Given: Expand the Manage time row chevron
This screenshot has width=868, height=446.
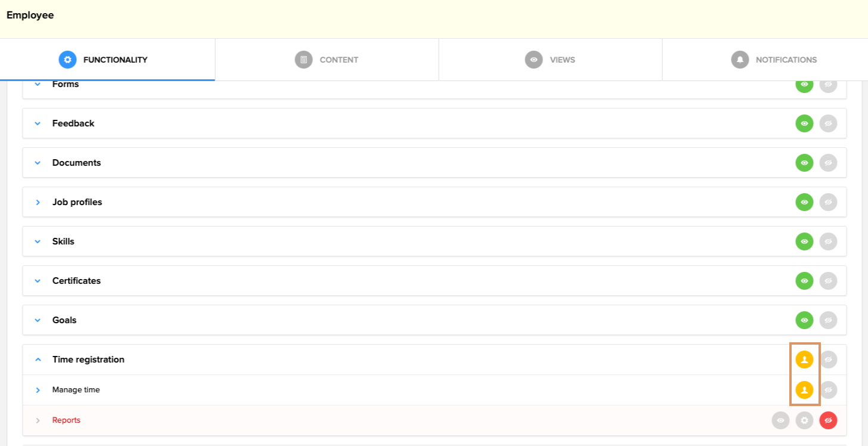Looking at the screenshot, I should point(38,390).
